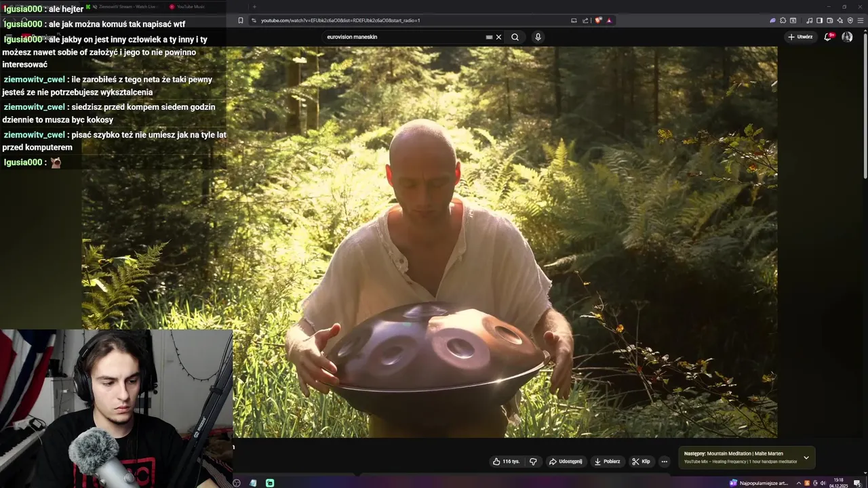Viewport: 868px width, 488px height.
Task: Open YouTube notifications bell
Action: pos(828,37)
